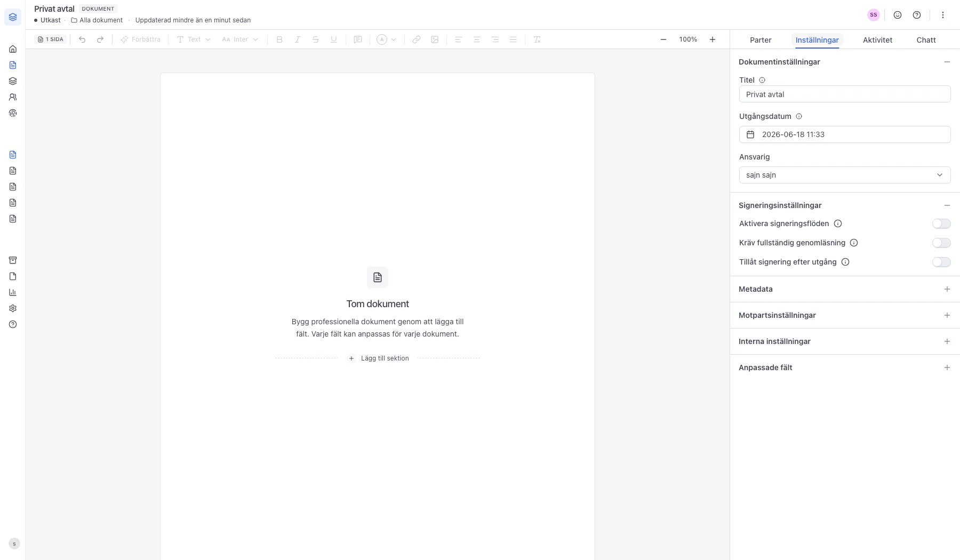Undo the last edit
The height and width of the screenshot is (560, 960).
(82, 39)
